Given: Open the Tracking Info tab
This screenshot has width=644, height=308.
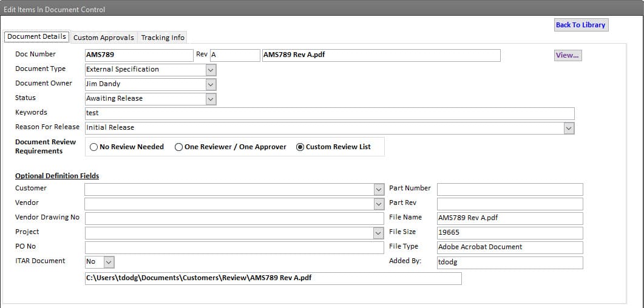Looking at the screenshot, I should click(163, 38).
